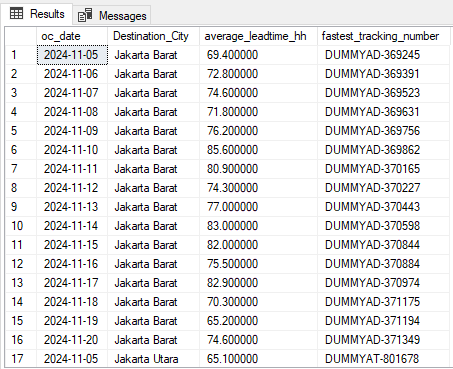Select the Results tab
Image resolution: width=453 pixels, height=369 pixels.
click(37, 14)
